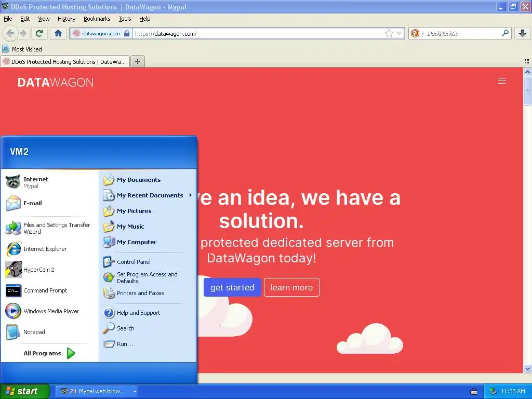Open My Documents folder
Viewport: 532px width, 399px height.
(x=148, y=180)
